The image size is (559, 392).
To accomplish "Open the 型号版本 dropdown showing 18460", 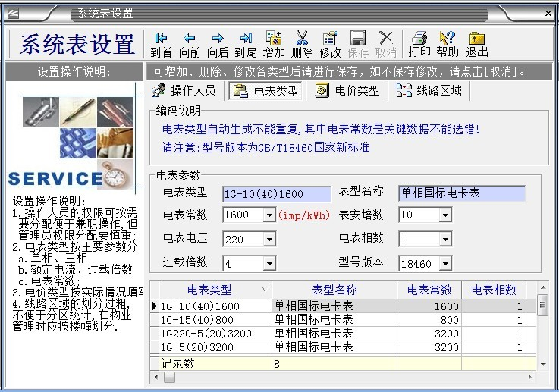I will [444, 264].
